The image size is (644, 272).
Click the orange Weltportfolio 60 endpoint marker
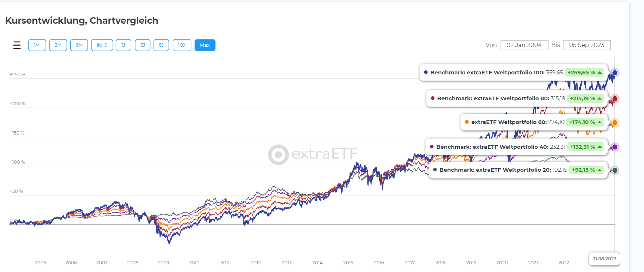pyautogui.click(x=615, y=123)
